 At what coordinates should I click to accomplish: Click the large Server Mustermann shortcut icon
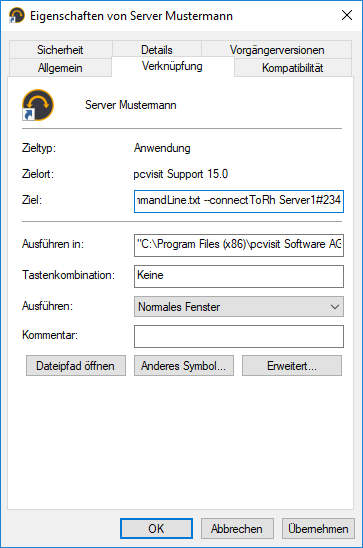(38, 105)
